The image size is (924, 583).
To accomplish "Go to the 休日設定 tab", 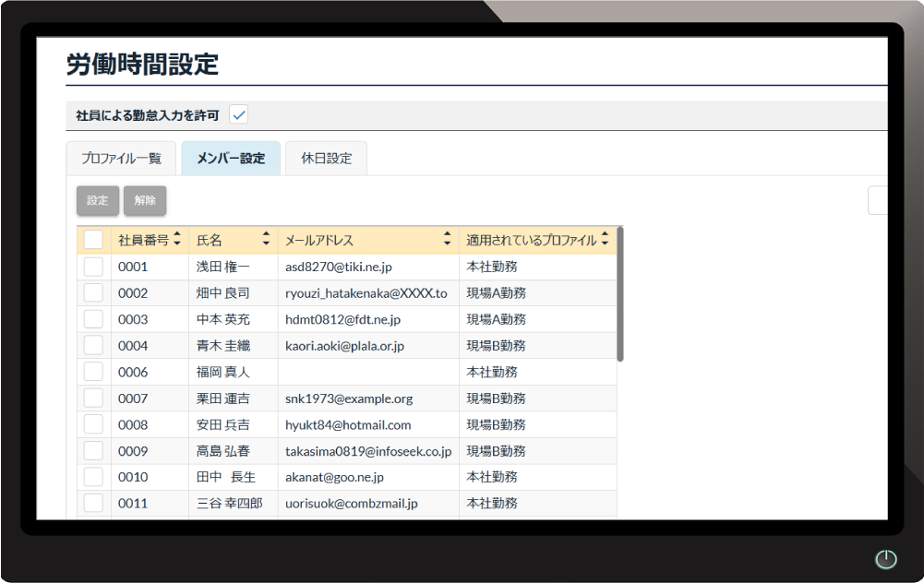I will coord(326,159).
